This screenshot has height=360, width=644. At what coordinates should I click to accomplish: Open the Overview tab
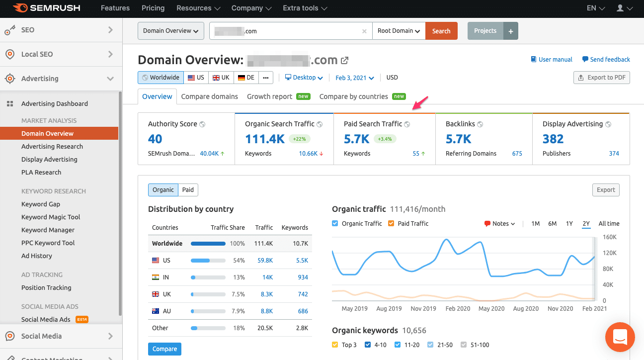(x=157, y=96)
